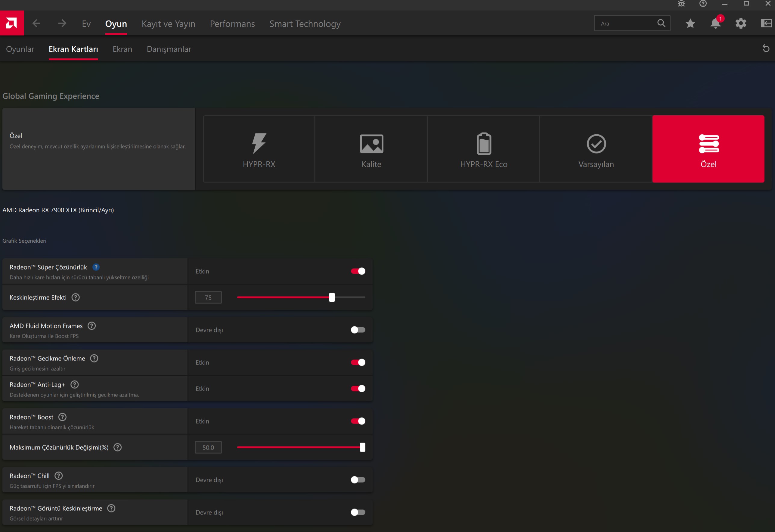The width and height of the screenshot is (775, 532).
Task: Open notifications bell icon
Action: click(x=715, y=23)
